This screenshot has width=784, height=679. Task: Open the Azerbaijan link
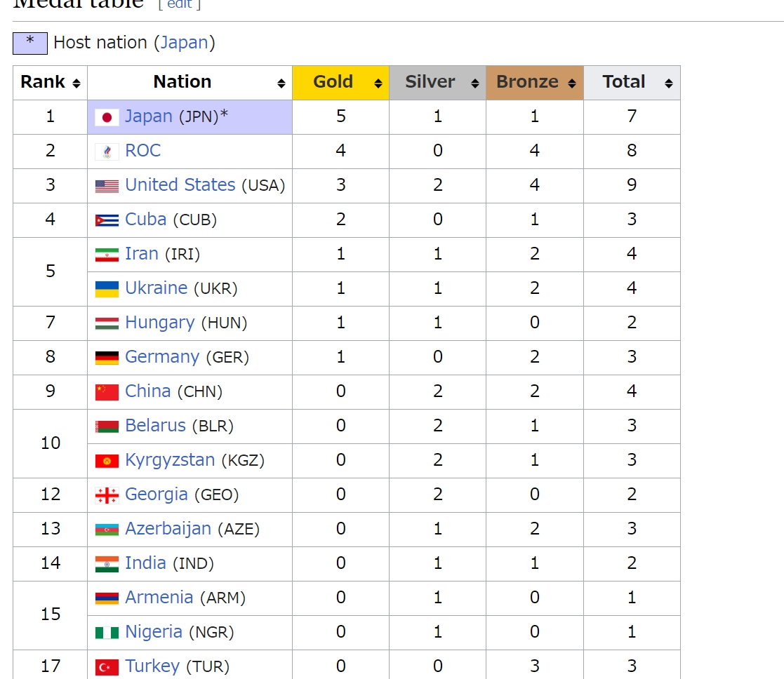click(x=168, y=529)
